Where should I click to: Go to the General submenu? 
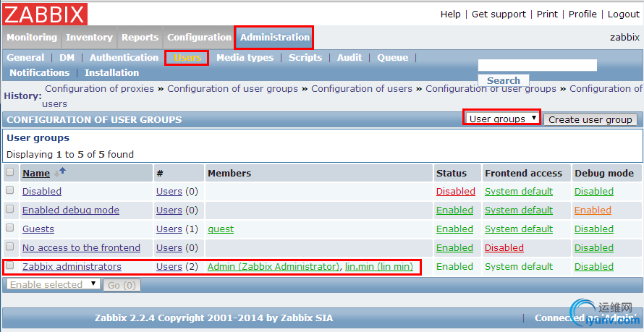click(25, 57)
